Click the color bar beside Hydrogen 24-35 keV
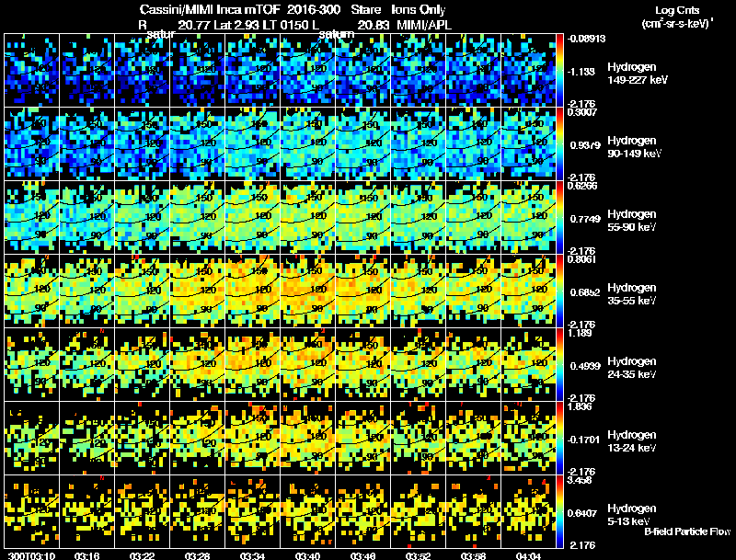Image resolution: width=736 pixels, height=560 pixels. point(559,364)
